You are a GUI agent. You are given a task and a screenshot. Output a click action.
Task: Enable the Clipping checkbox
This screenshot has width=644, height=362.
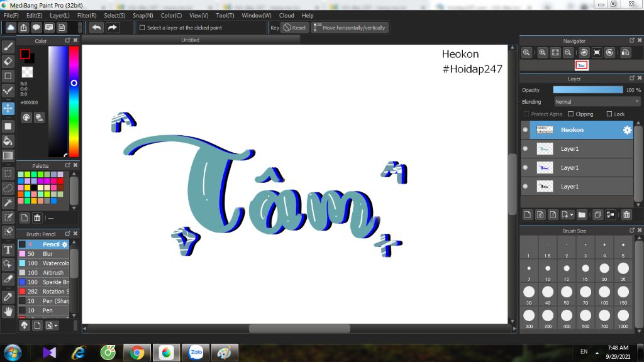click(570, 114)
